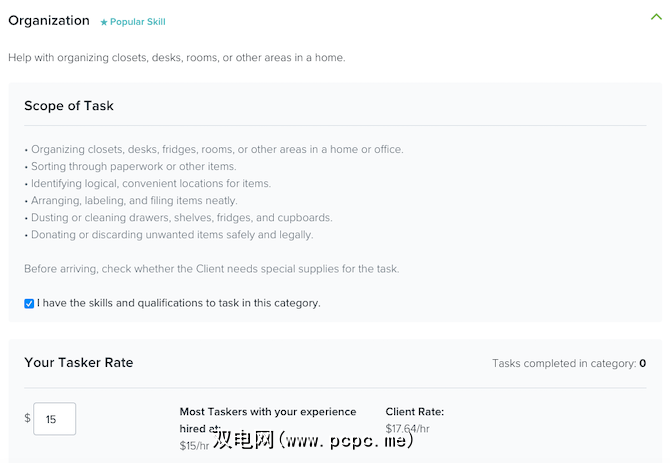670x463 pixels.
Task: Click the hourly rate input field
Action: coord(55,419)
